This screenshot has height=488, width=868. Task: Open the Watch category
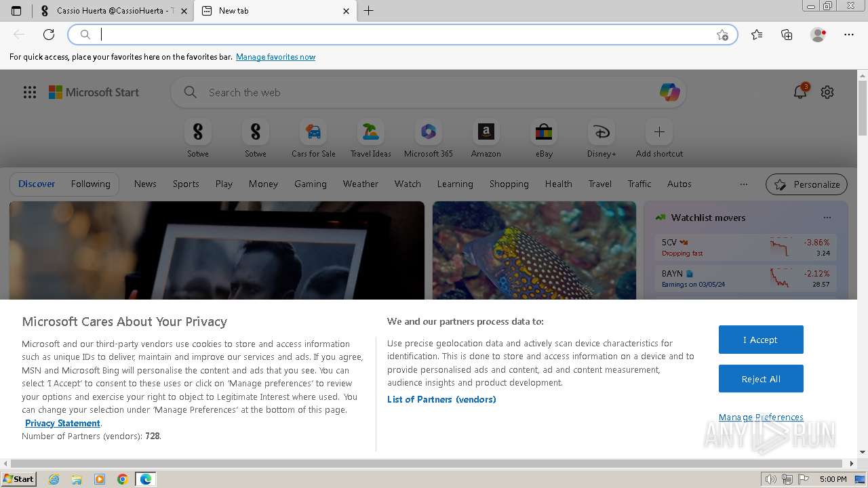pyautogui.click(x=408, y=184)
